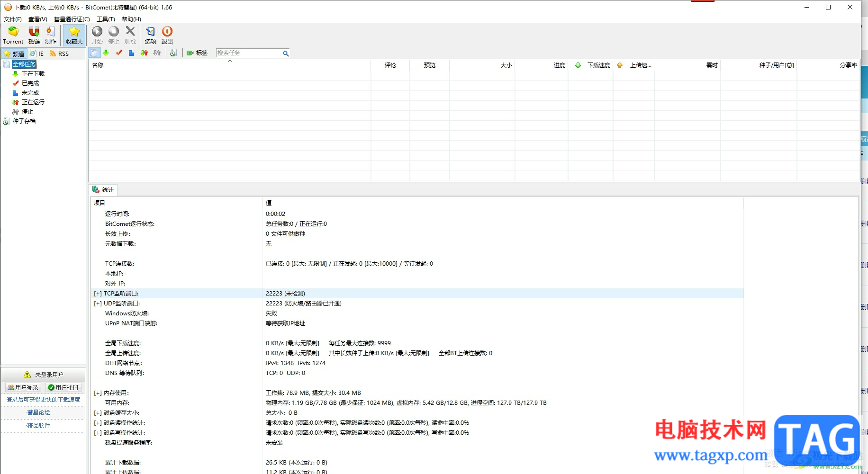The height and width of the screenshot is (474, 868).
Task: Click the 用户注册 button
Action: tap(63, 387)
